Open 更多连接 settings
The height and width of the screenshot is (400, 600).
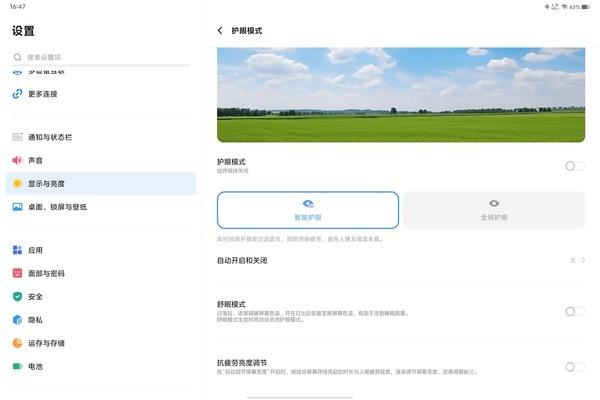coord(101,94)
